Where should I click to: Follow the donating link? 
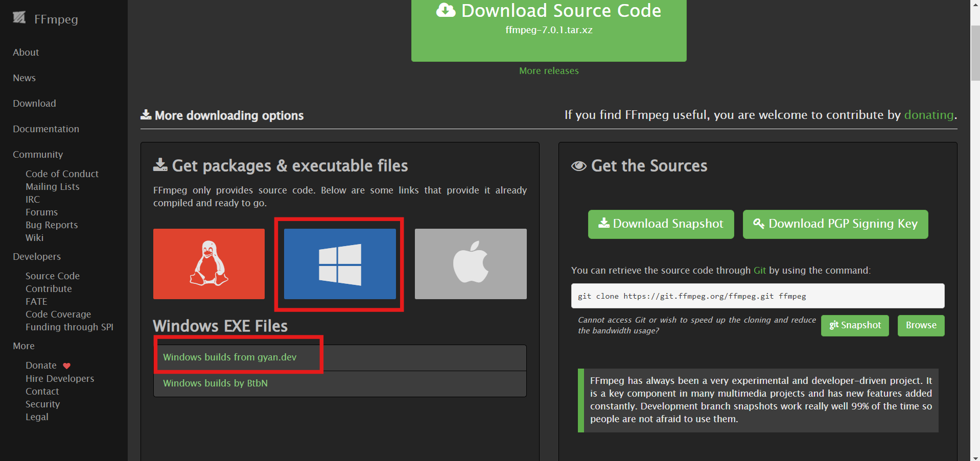click(928, 115)
